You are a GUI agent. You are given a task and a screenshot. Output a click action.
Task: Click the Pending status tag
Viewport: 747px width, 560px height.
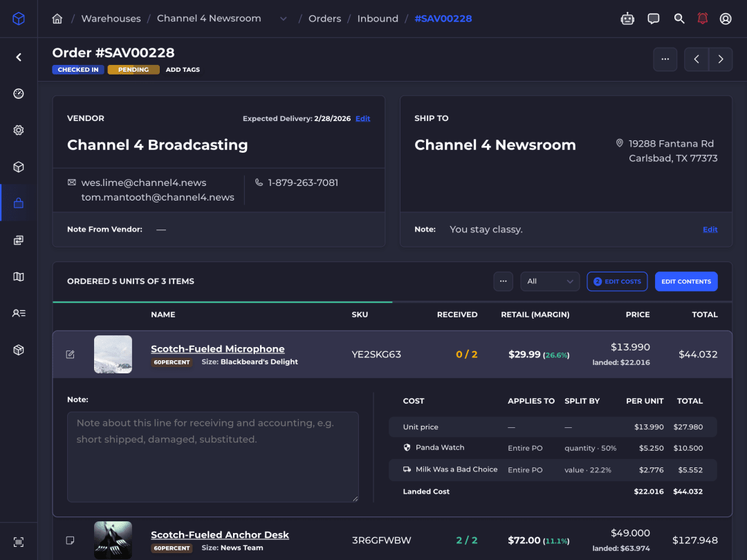pos(133,70)
